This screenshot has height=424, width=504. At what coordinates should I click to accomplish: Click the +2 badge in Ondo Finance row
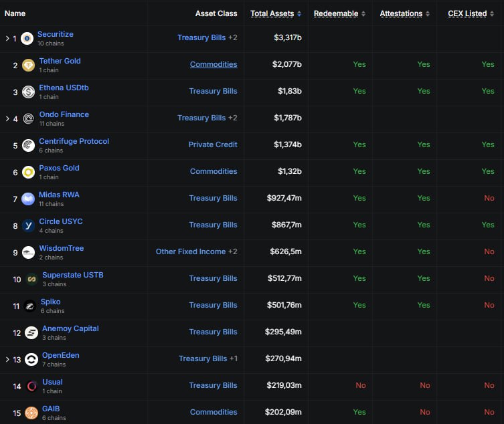click(233, 118)
